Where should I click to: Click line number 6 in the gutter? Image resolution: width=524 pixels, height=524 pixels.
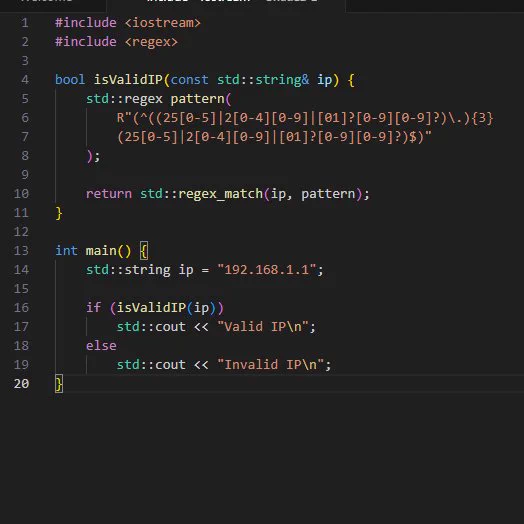coord(25,118)
